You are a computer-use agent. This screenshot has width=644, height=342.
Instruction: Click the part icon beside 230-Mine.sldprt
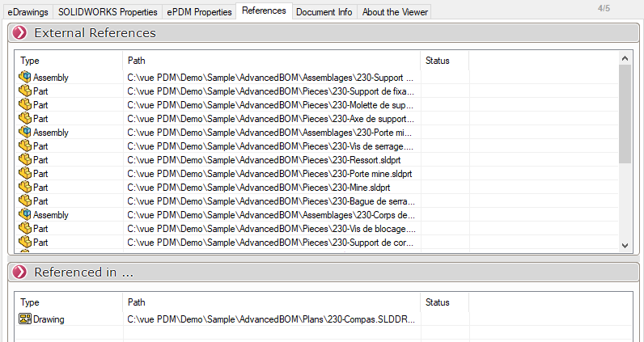click(x=25, y=188)
